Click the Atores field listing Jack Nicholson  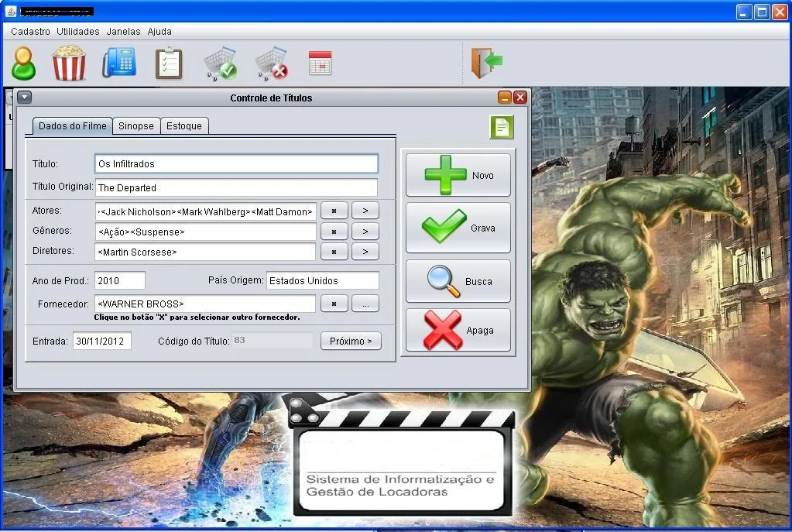click(205, 211)
